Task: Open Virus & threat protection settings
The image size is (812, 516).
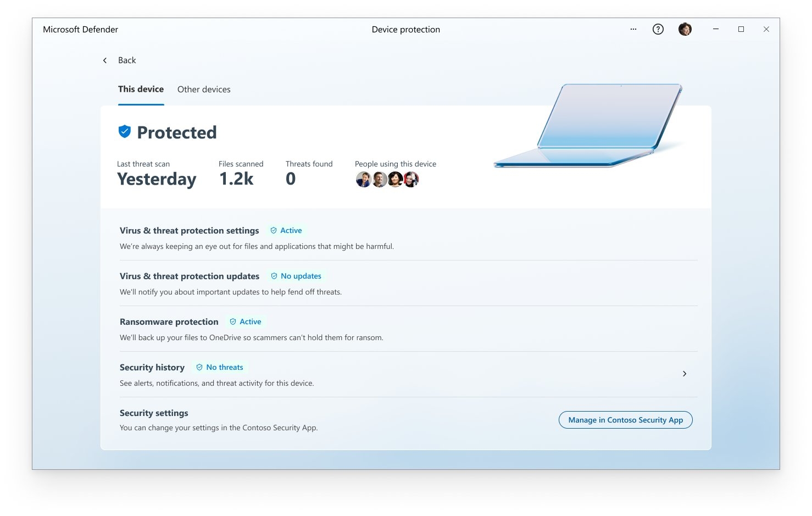Action: pos(190,231)
